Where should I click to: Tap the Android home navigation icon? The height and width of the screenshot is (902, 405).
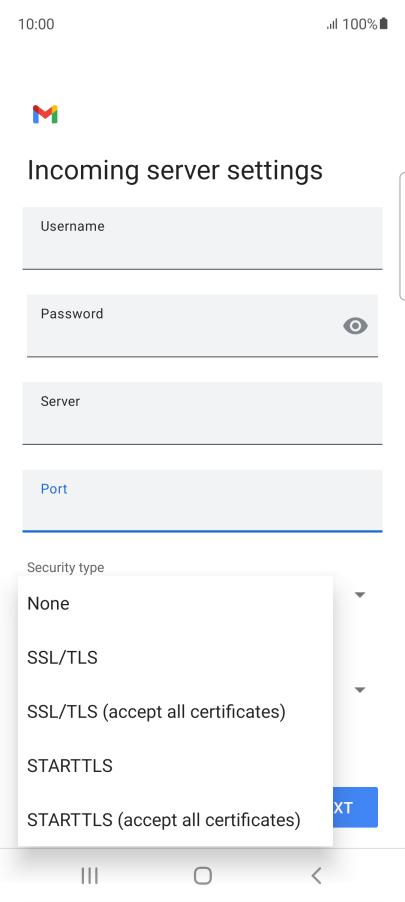point(202,876)
